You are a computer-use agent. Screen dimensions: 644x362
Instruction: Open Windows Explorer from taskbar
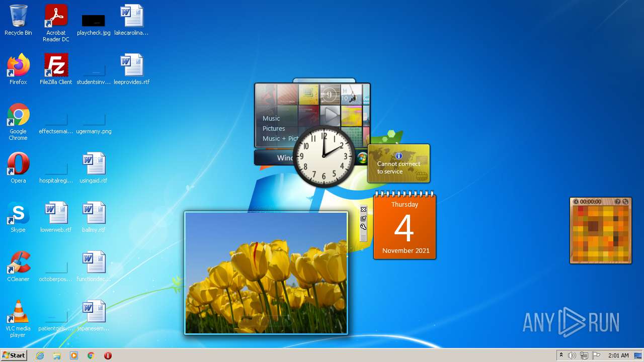coord(57,355)
